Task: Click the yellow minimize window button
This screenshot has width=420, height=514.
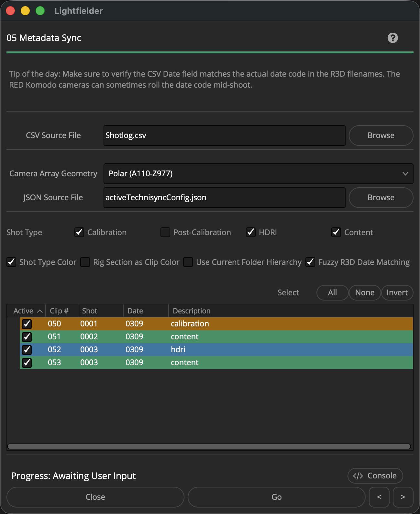Action: [25, 11]
